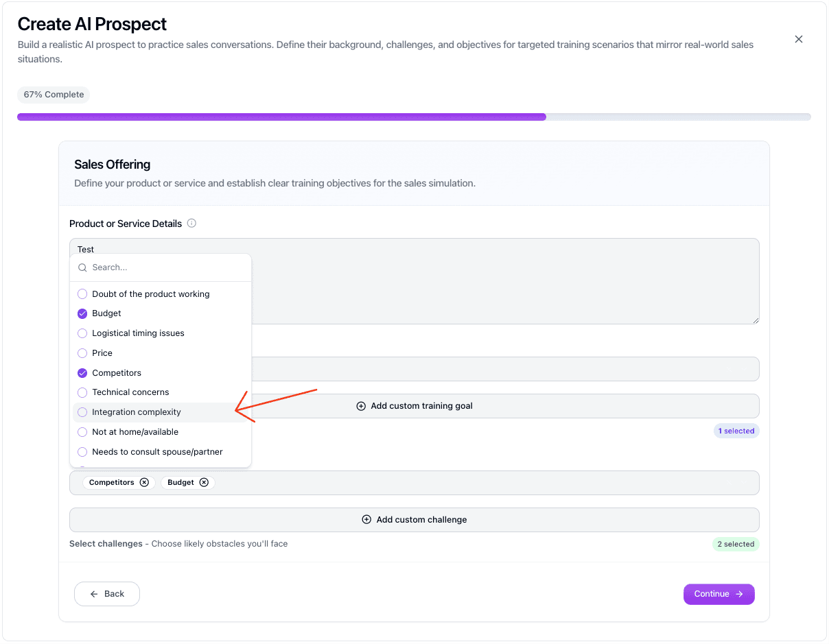Click the magnifier search icon in the dropdown
Viewport: 829px width, 644px height.
pyautogui.click(x=82, y=267)
